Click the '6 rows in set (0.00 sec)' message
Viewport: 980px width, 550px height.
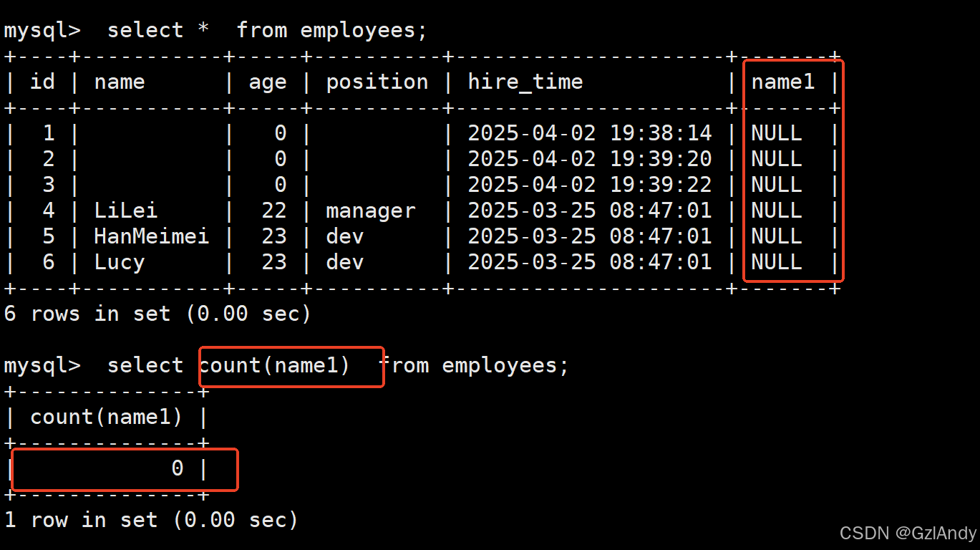click(x=157, y=314)
